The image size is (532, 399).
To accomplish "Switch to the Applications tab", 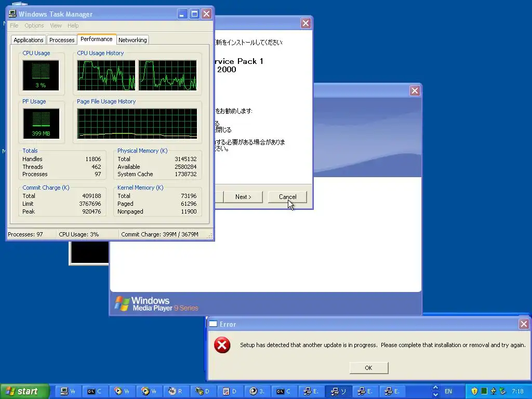I will (29, 40).
